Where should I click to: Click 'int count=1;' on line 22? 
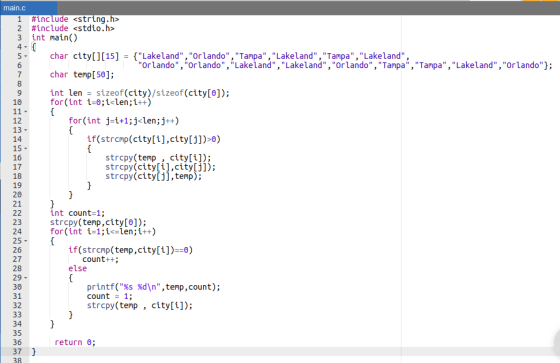click(x=78, y=213)
